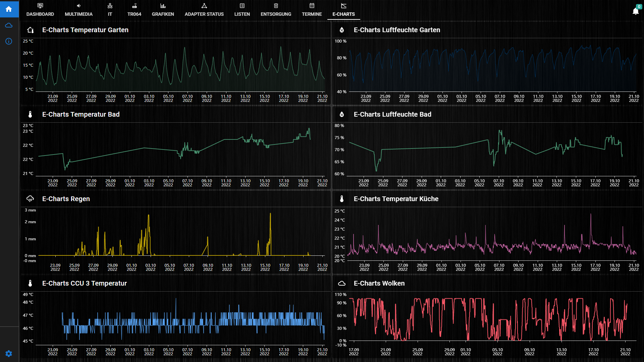Click the Multimedia speaker icon
This screenshot has width=644, height=362.
pyautogui.click(x=78, y=6)
